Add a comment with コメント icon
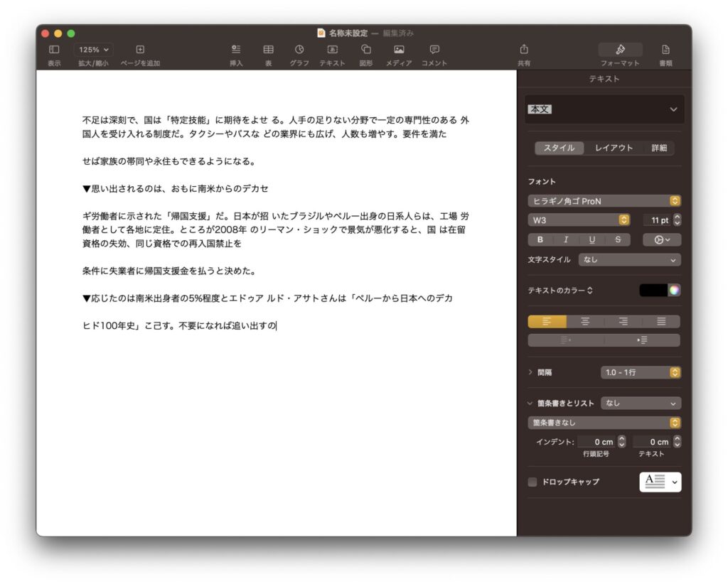Screen dimensions: 728x584 click(x=434, y=50)
